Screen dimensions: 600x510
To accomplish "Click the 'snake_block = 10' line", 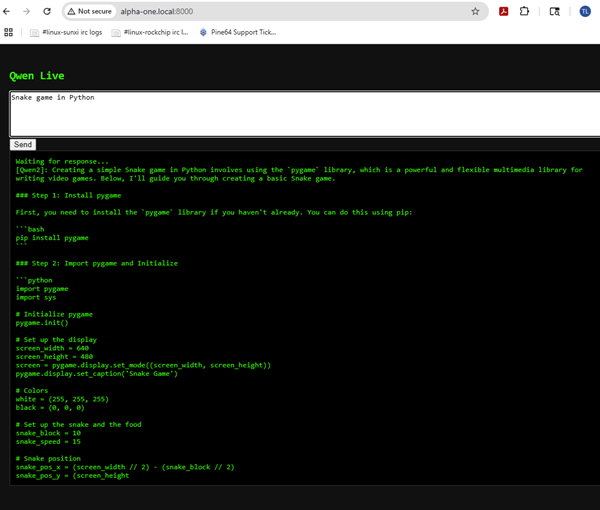I will tap(48, 433).
